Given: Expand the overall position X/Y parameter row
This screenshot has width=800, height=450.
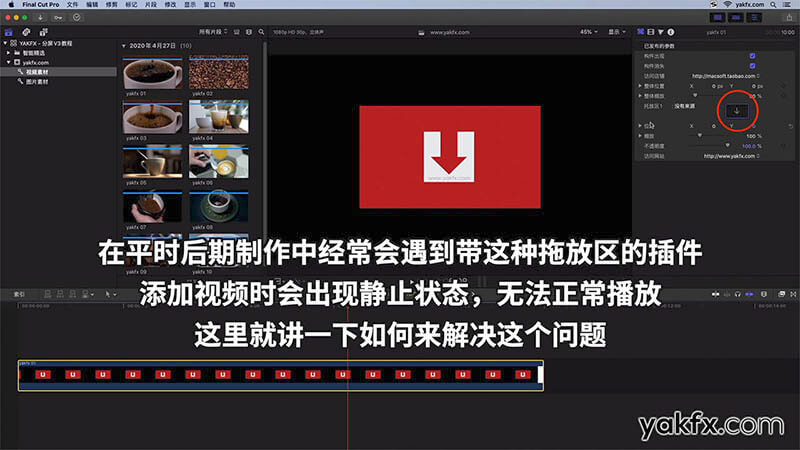Looking at the screenshot, I should (x=640, y=86).
